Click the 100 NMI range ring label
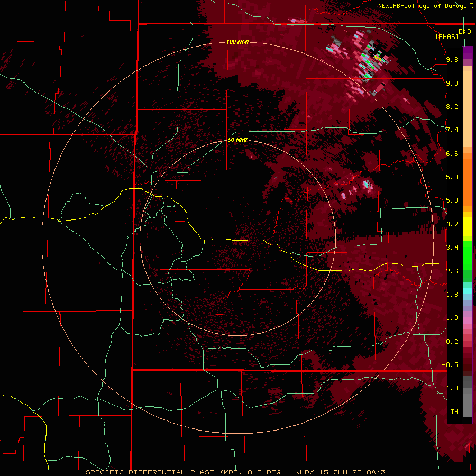Screen dimensions: 476x476 pos(237,42)
